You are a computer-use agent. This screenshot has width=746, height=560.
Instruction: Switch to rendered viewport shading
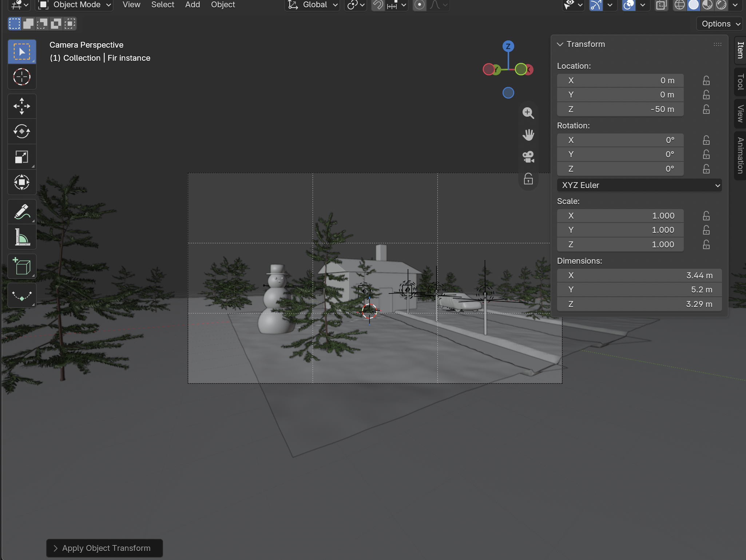[721, 5]
